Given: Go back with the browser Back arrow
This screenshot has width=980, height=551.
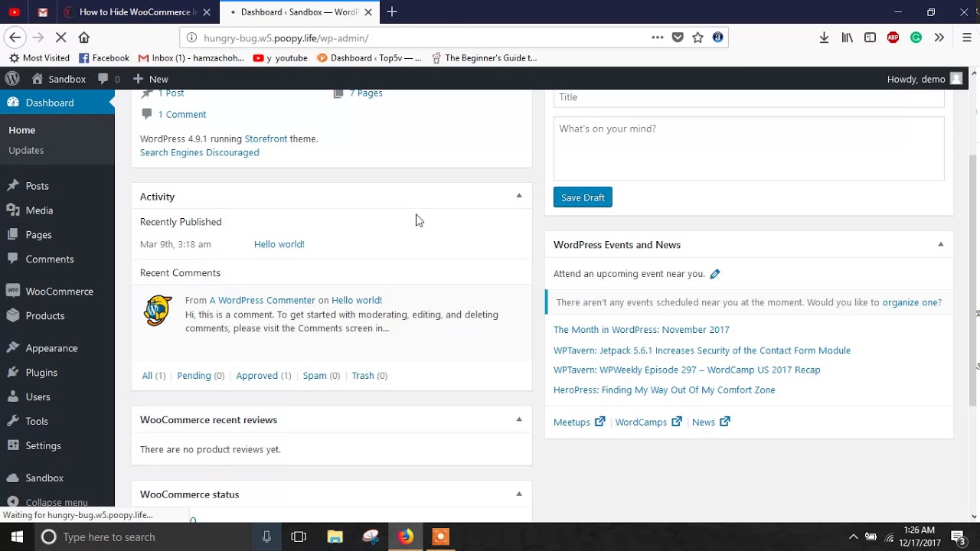Looking at the screenshot, I should point(15,37).
